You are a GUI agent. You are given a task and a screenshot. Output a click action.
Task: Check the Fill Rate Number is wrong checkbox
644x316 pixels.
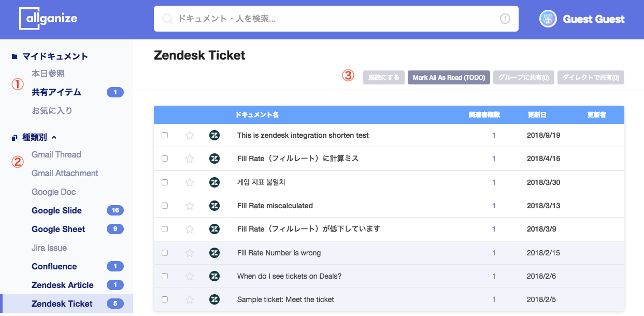click(165, 253)
